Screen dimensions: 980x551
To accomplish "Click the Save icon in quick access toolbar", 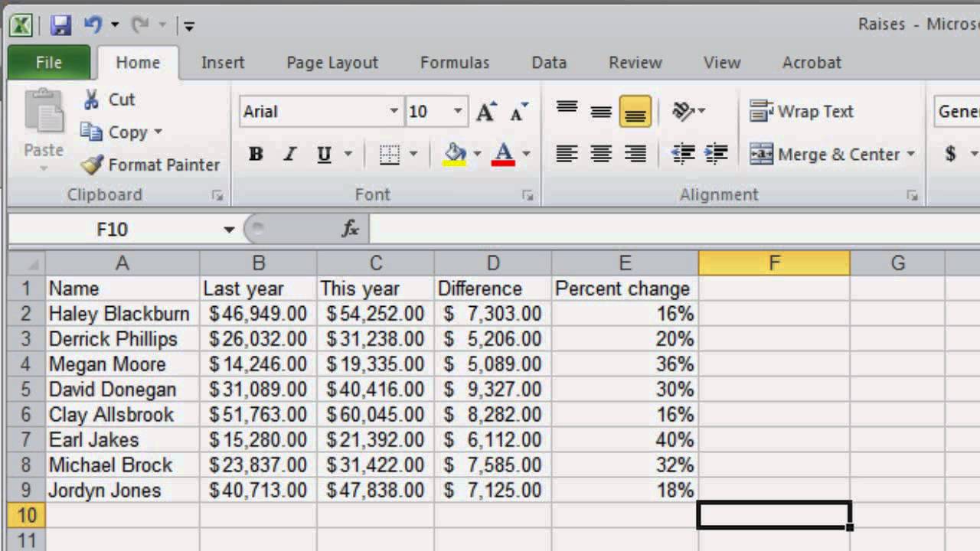I will pos(60,25).
